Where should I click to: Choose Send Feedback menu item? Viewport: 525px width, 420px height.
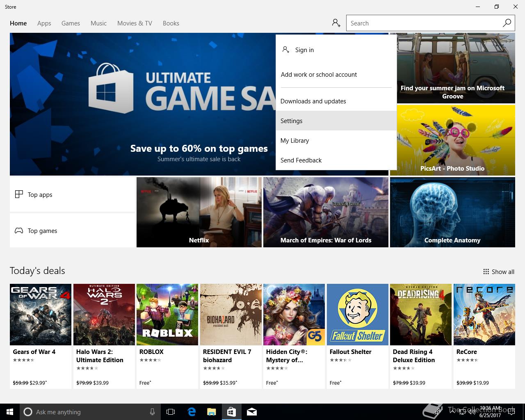(336, 160)
